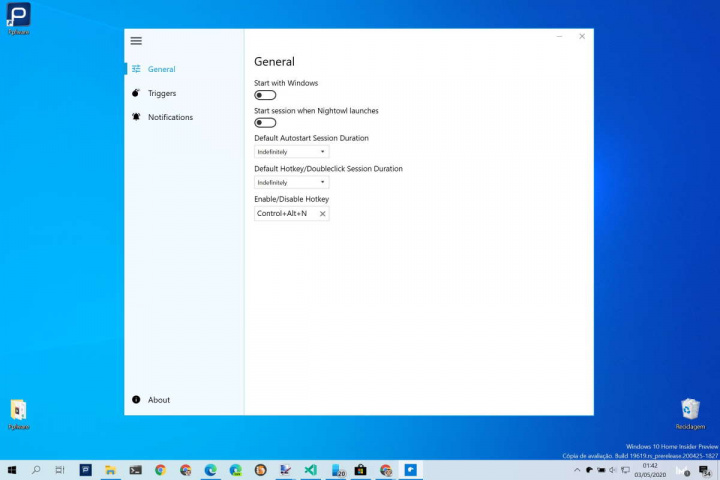Open Default Hotkey/Doubleclick Session Duration dropdown
The image size is (720, 480).
[x=291, y=183]
